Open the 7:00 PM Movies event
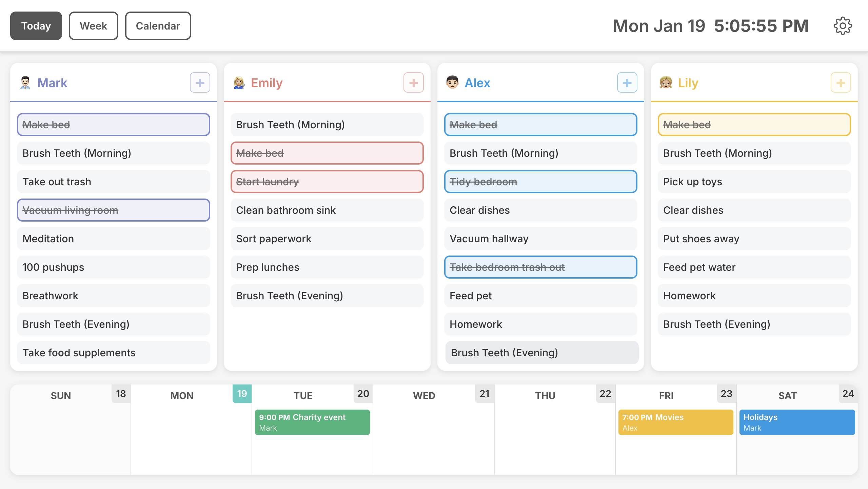868x489 pixels. 675,422
